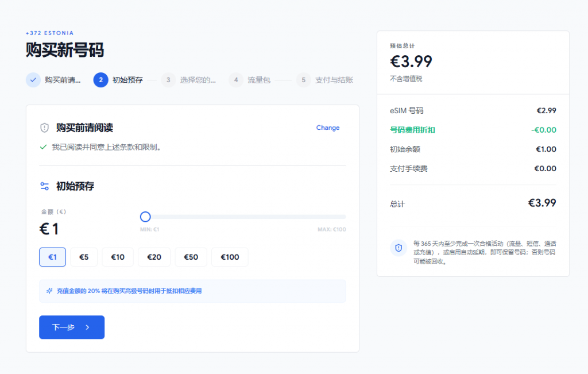Screen dimensions: 588x374
Task: Click the 不含增值税 note
Action: pos(406,79)
